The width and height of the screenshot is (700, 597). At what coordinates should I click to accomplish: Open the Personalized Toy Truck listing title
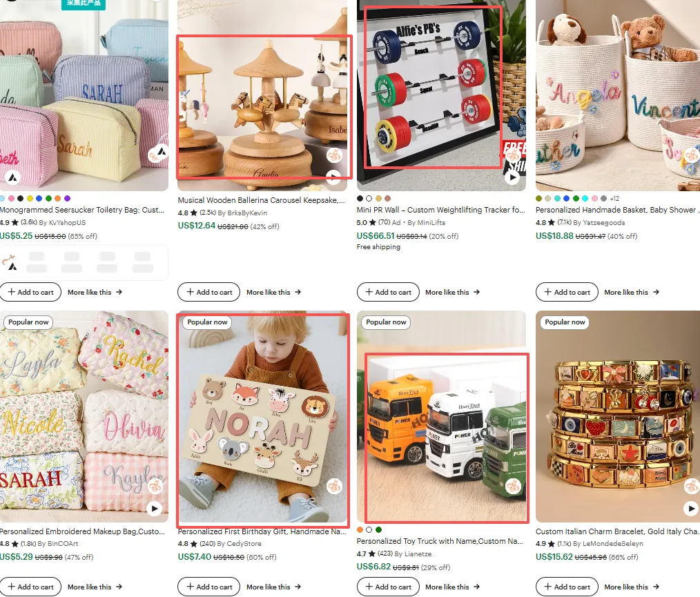click(x=440, y=541)
